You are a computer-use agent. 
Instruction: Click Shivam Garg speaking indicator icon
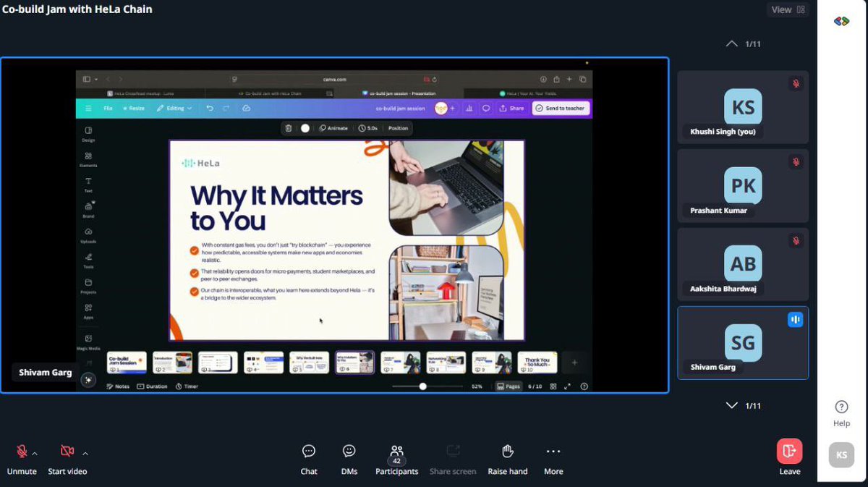(795, 320)
